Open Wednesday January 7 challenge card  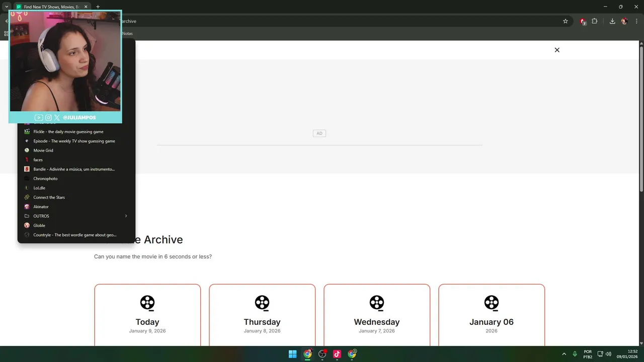(x=377, y=315)
